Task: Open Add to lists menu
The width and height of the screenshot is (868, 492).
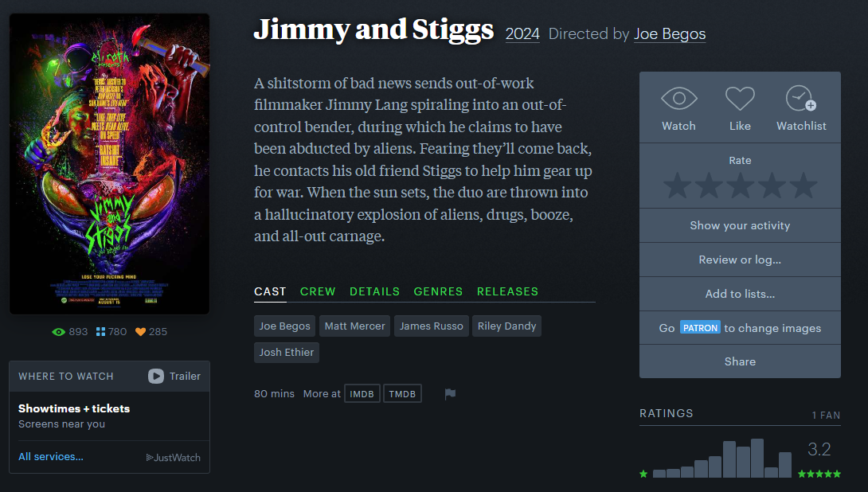Action: 740,294
